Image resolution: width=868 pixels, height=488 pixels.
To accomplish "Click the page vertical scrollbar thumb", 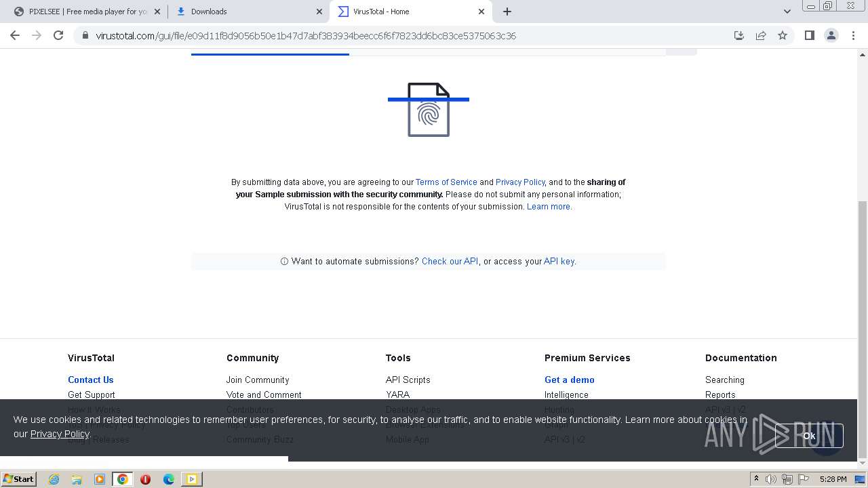I will pyautogui.click(x=863, y=329).
